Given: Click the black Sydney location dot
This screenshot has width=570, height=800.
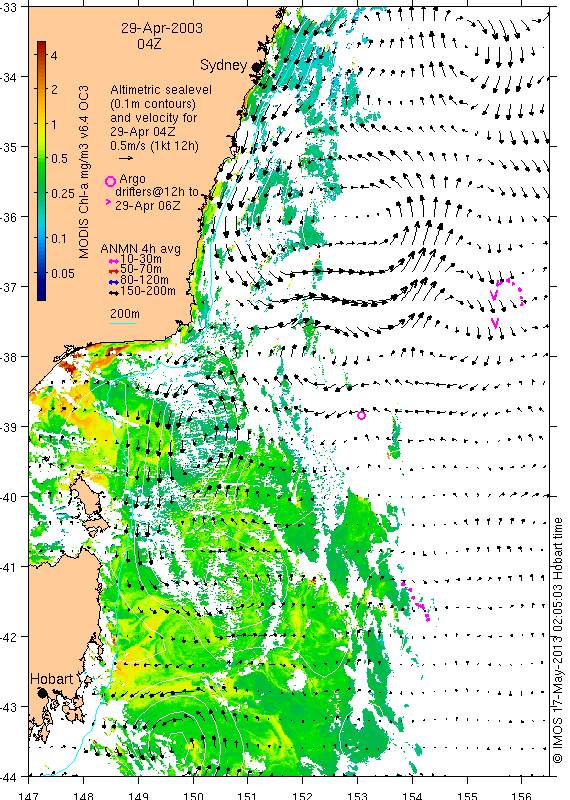Looking at the screenshot, I should (257, 66).
